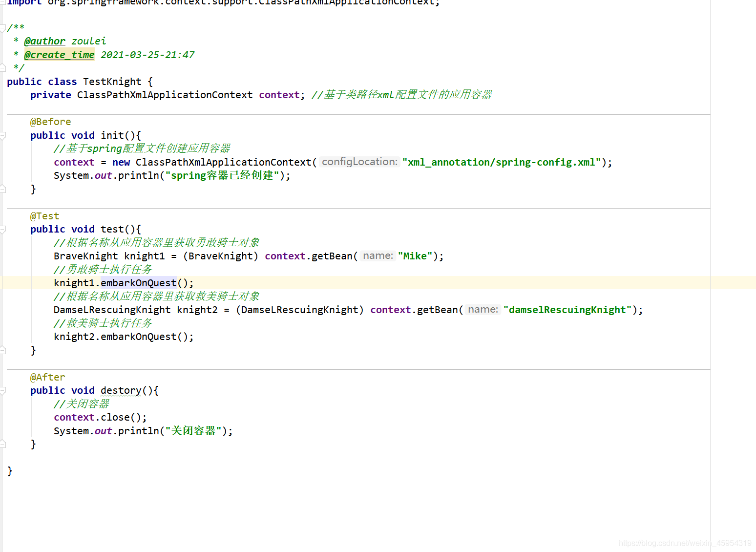The image size is (756, 552).
Task: Click ClassPathXmlApplicationContext type in field declaration
Action: click(x=165, y=95)
